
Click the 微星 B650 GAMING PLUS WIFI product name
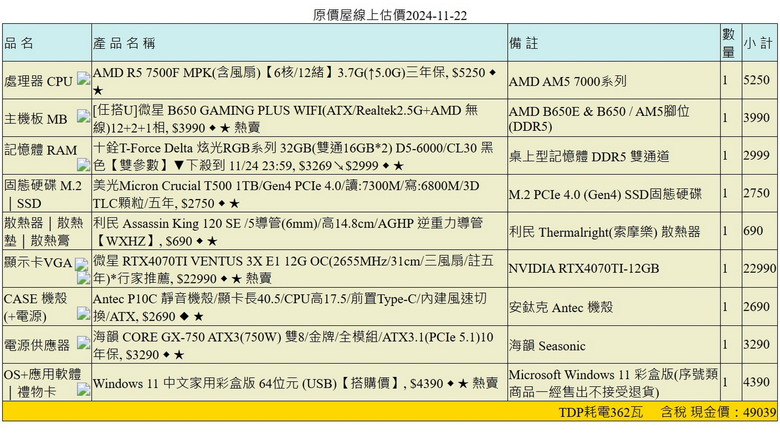click(286, 119)
